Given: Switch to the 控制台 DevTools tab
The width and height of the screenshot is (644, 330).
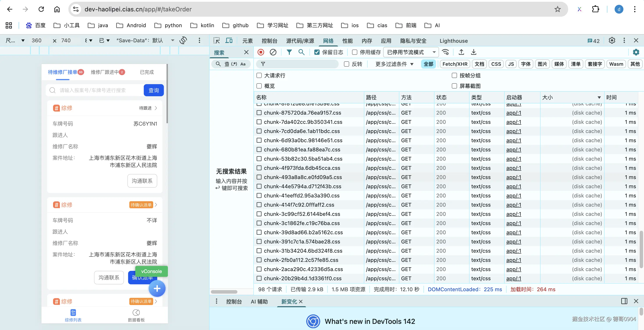Looking at the screenshot, I should (x=269, y=41).
